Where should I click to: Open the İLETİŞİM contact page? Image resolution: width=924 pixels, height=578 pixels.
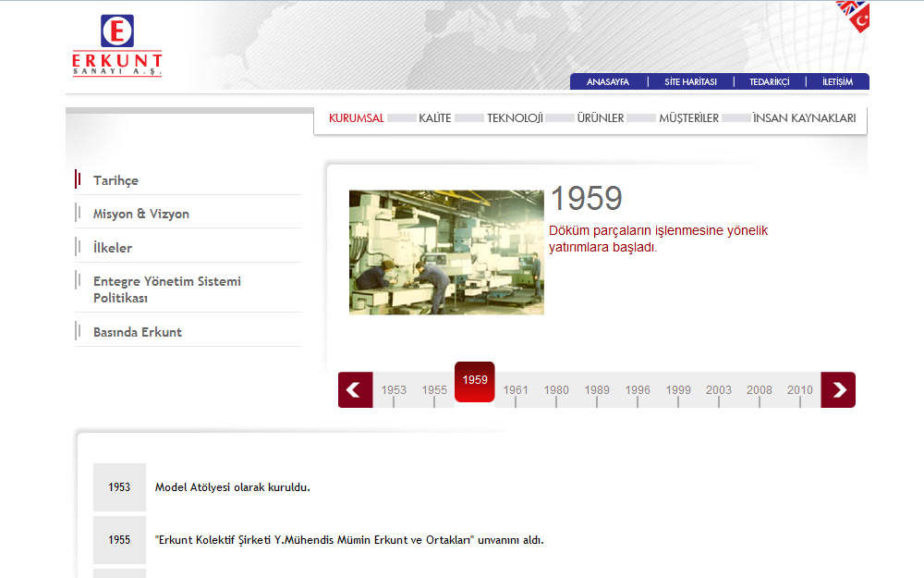coord(837,82)
